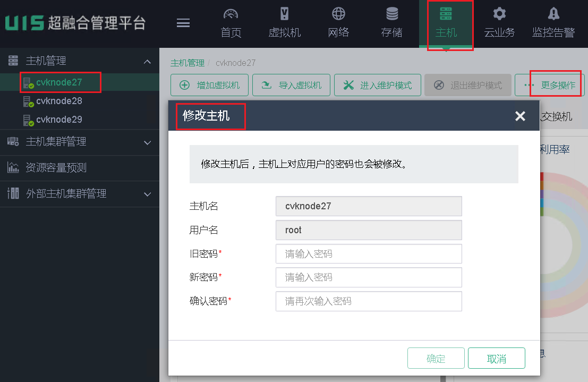588x382 pixels.
Task: Toggle the hamburger menu icon
Action: tap(183, 23)
